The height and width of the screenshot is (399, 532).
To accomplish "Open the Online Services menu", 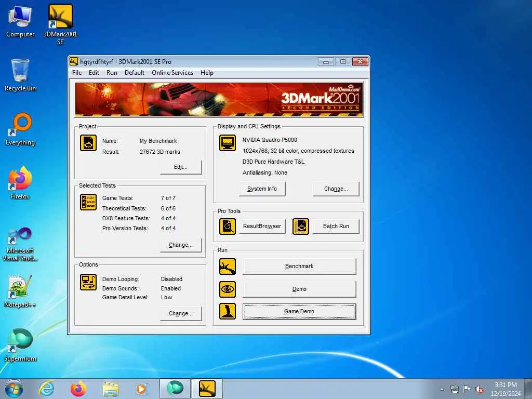I will click(172, 73).
